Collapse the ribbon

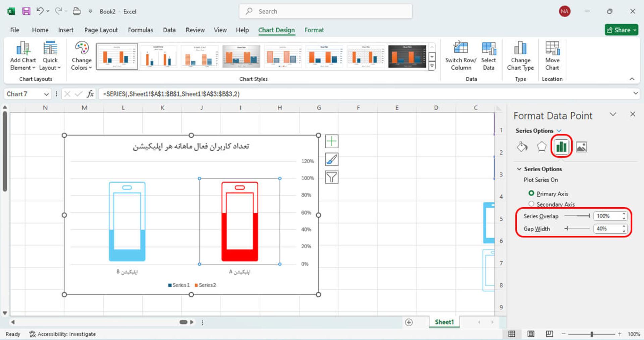coord(632,79)
